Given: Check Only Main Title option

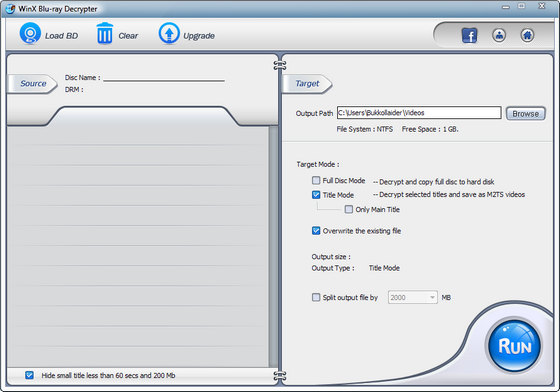Looking at the screenshot, I should click(x=349, y=209).
